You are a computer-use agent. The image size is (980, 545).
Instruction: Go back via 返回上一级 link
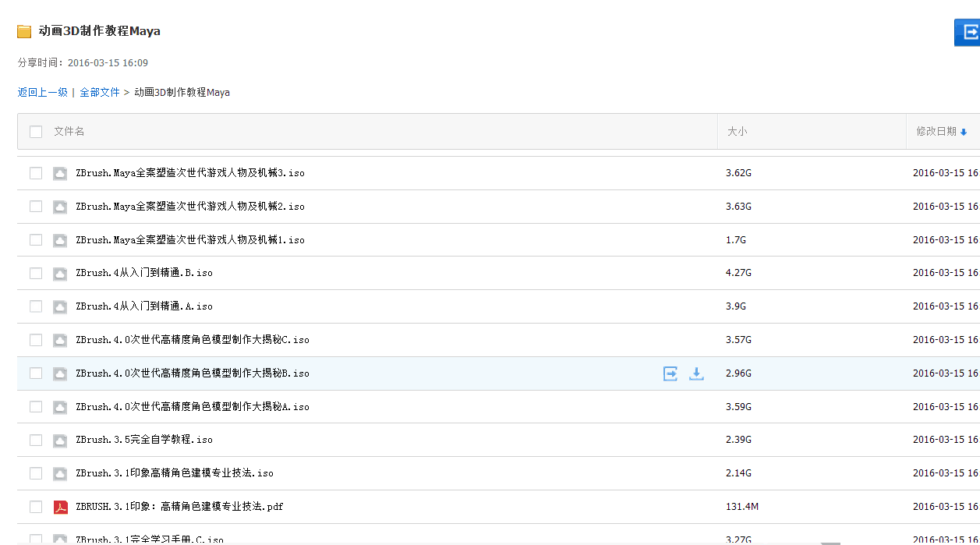(43, 92)
